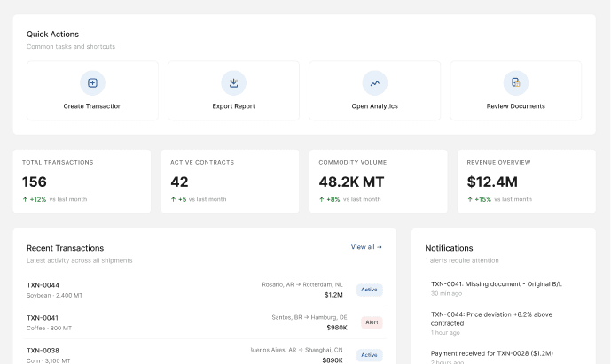Click the Buenos Aires to Shanghai route text
The height and width of the screenshot is (364, 611).
click(296, 350)
